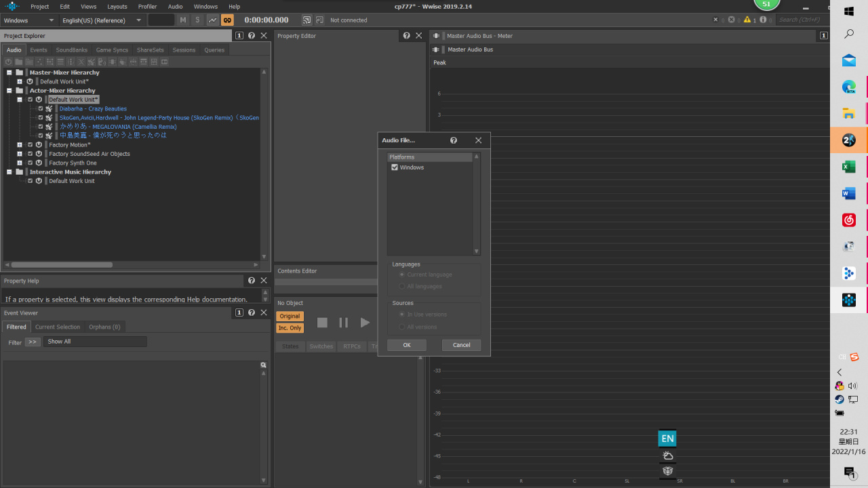This screenshot has height=488, width=868.
Task: Click the remote disconnect toolbar icon
Action: point(320,20)
